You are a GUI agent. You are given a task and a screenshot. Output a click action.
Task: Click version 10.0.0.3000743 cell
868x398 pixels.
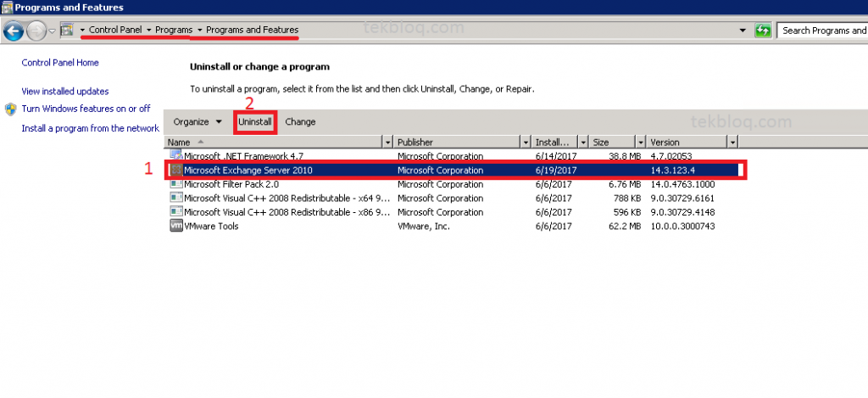coord(682,227)
